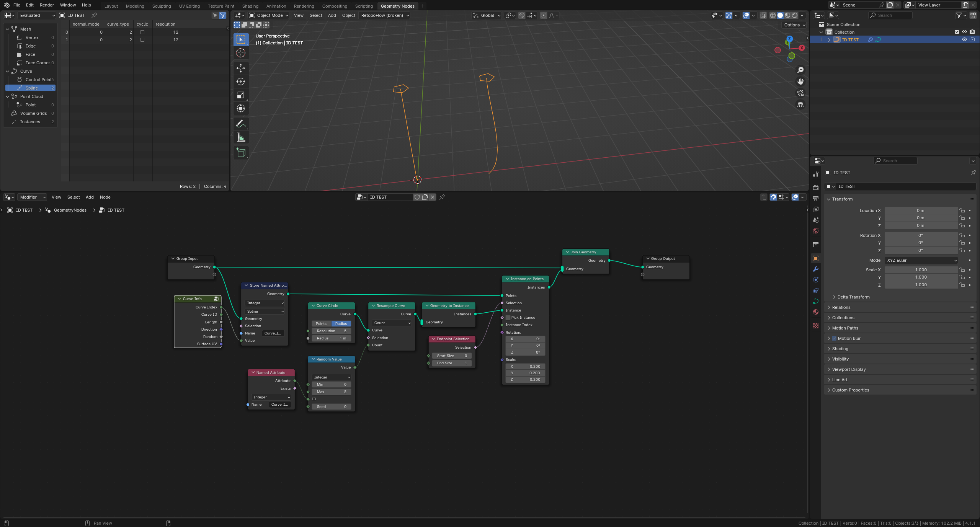The image size is (980, 527).
Task: Activate the Transform tool in viewport toolbar
Action: pos(241,108)
